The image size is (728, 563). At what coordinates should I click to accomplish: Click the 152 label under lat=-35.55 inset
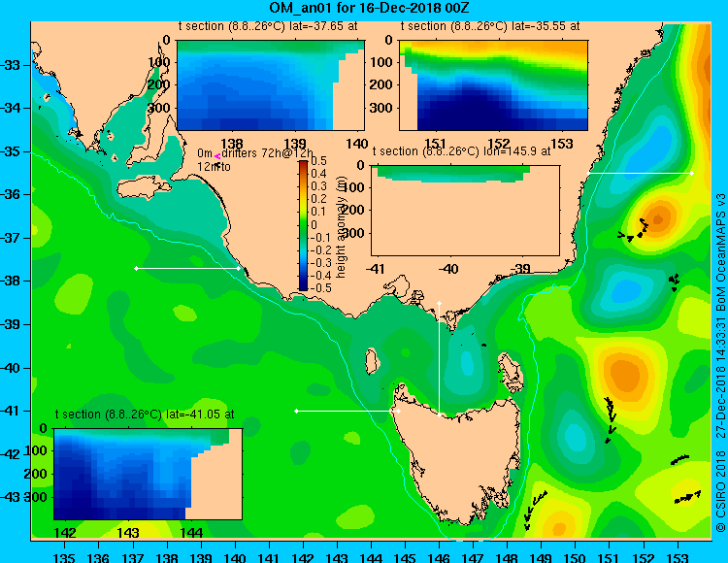(x=499, y=144)
